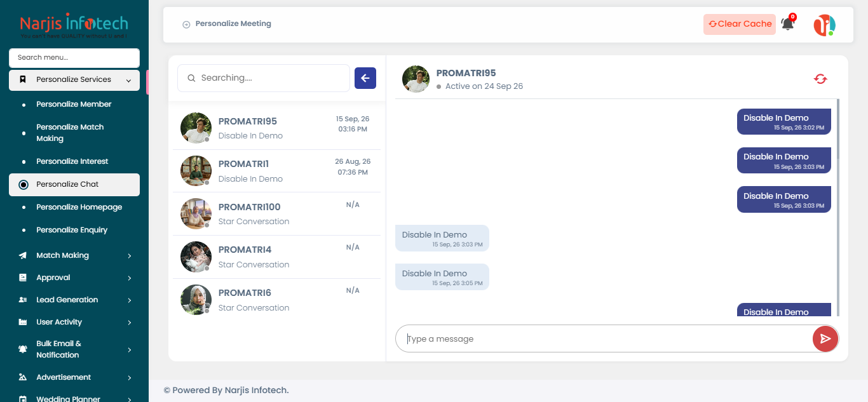Click the blue back arrow button
This screenshot has width=868, height=402.
[x=365, y=78]
